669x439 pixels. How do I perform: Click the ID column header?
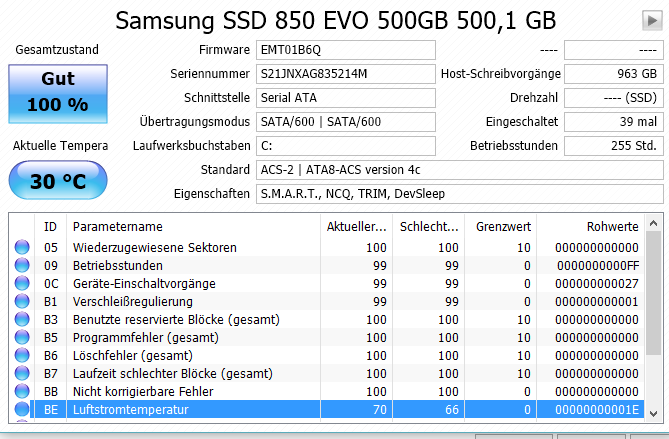click(x=50, y=227)
